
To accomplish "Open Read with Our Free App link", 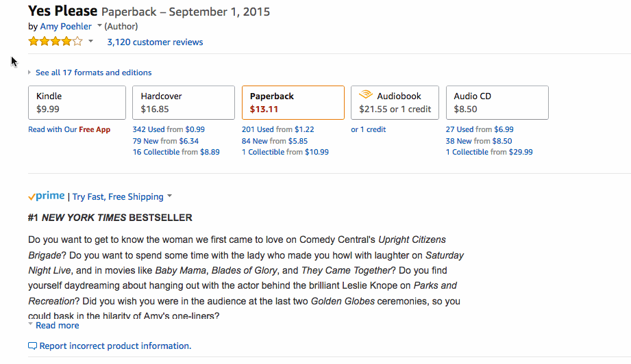I will (x=69, y=129).
